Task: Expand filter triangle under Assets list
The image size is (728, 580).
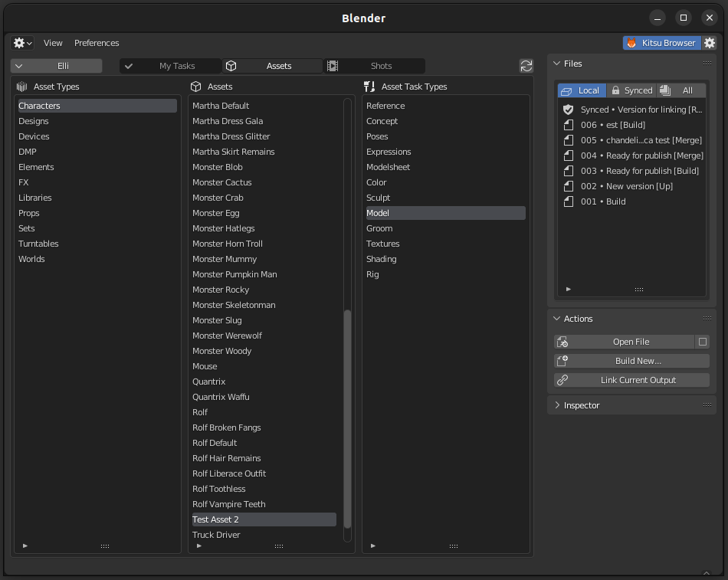Action: tap(199, 546)
